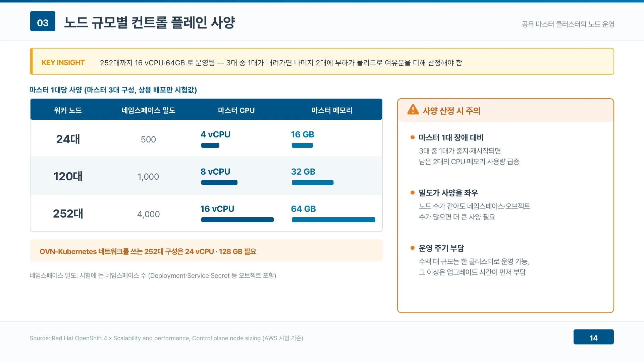Screen dimensions: 644x362
Task: Click the KEY INSIGHT label
Action: [63, 63]
